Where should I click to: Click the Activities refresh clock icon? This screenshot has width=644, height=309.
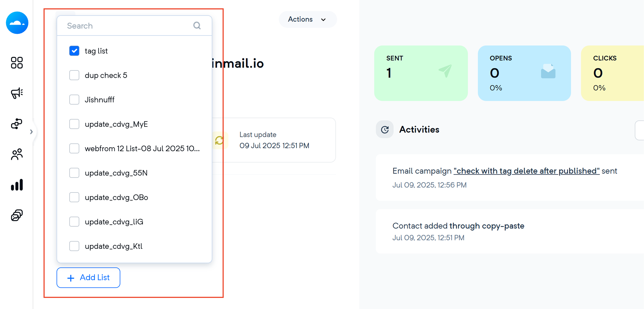point(385,130)
